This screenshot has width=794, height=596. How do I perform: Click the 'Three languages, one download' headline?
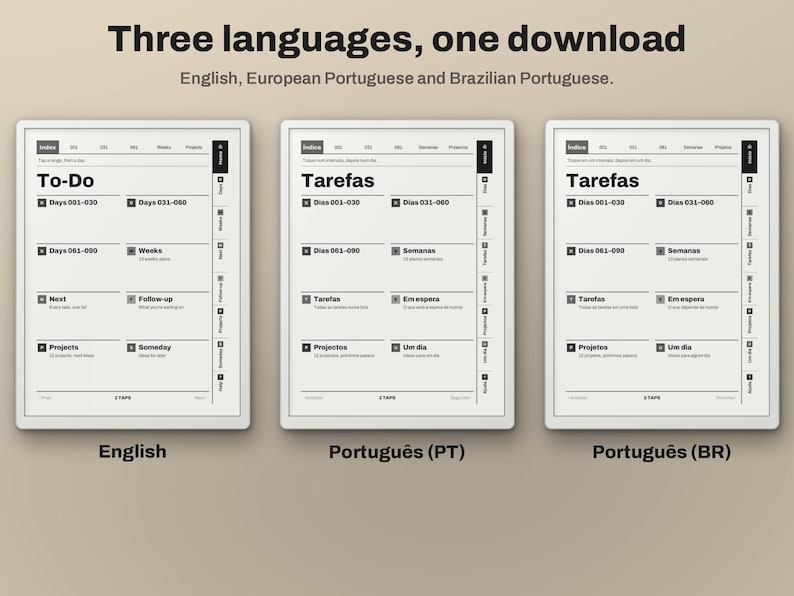[x=396, y=39]
